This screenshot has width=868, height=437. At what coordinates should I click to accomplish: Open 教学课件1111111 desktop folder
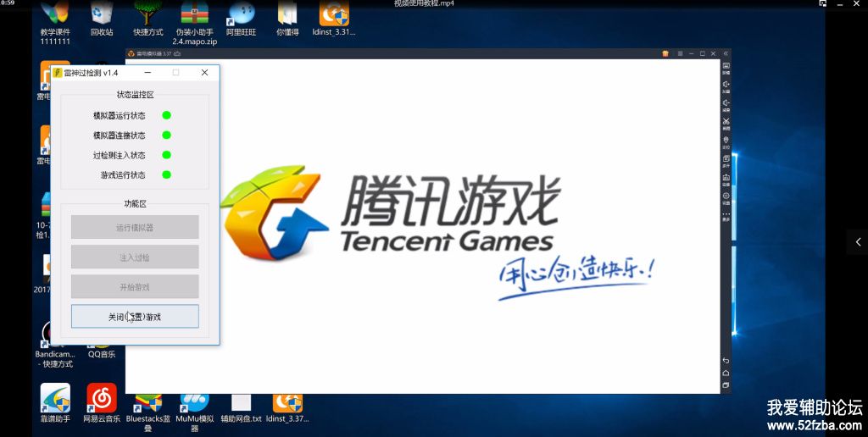tap(55, 23)
